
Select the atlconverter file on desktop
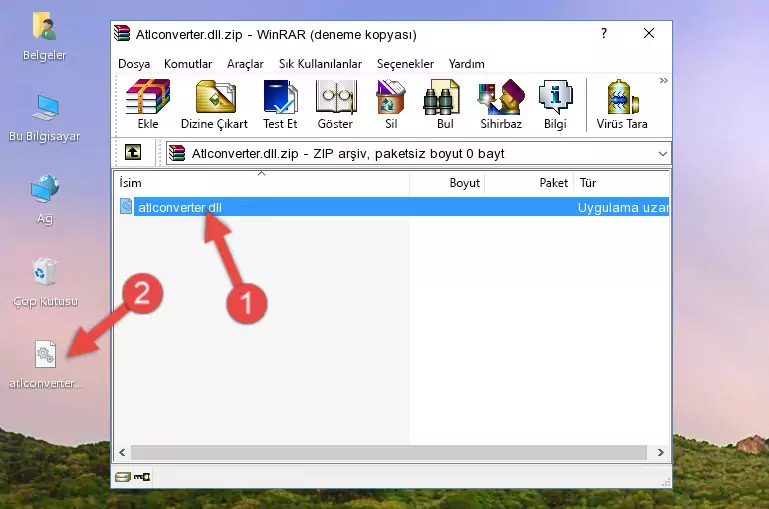coord(46,365)
